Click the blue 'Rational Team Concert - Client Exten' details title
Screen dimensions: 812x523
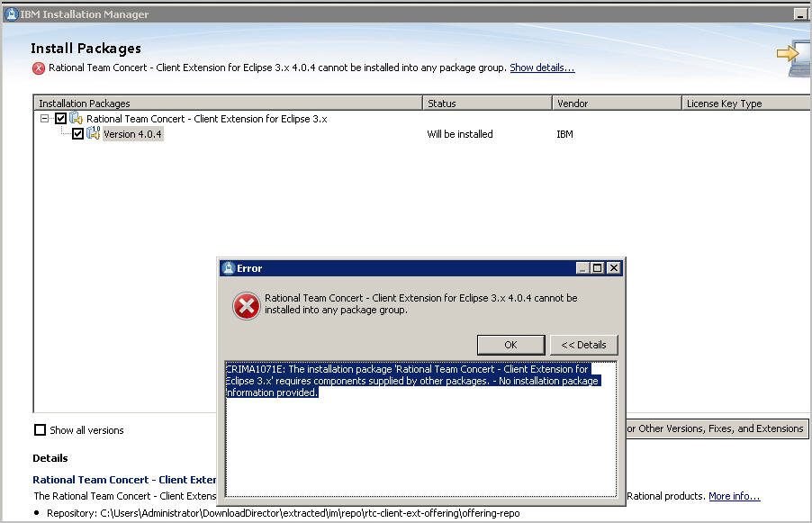tap(124, 480)
